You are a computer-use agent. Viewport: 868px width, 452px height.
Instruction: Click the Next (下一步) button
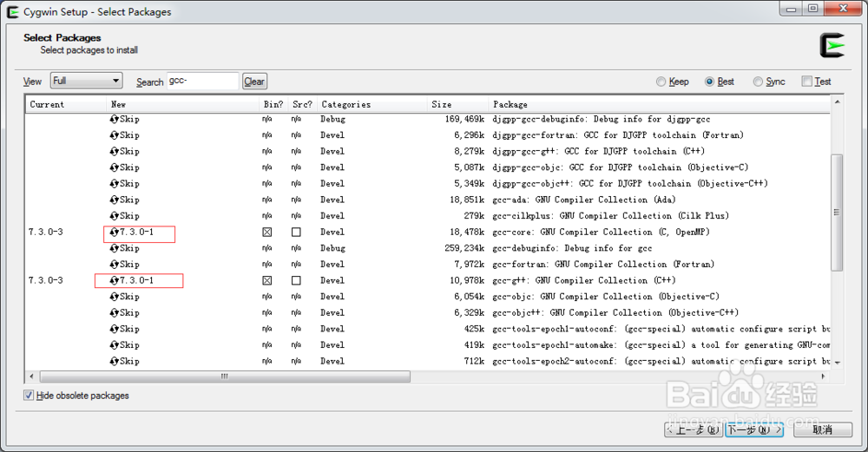754,429
